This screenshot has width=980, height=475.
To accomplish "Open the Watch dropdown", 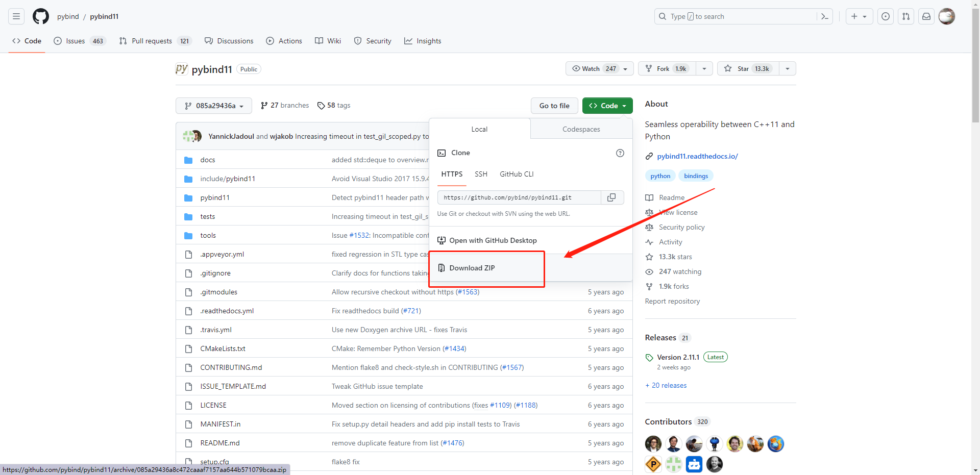I will pyautogui.click(x=600, y=68).
